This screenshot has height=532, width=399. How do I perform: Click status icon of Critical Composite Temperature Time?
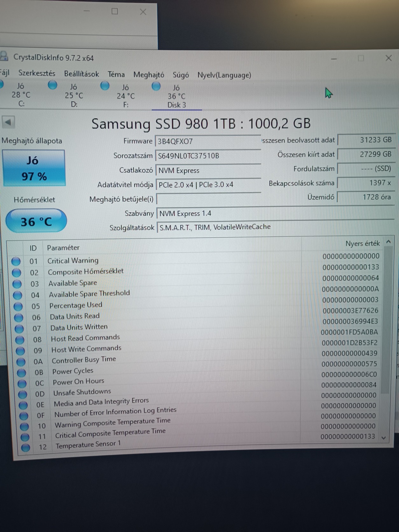tap(25, 437)
